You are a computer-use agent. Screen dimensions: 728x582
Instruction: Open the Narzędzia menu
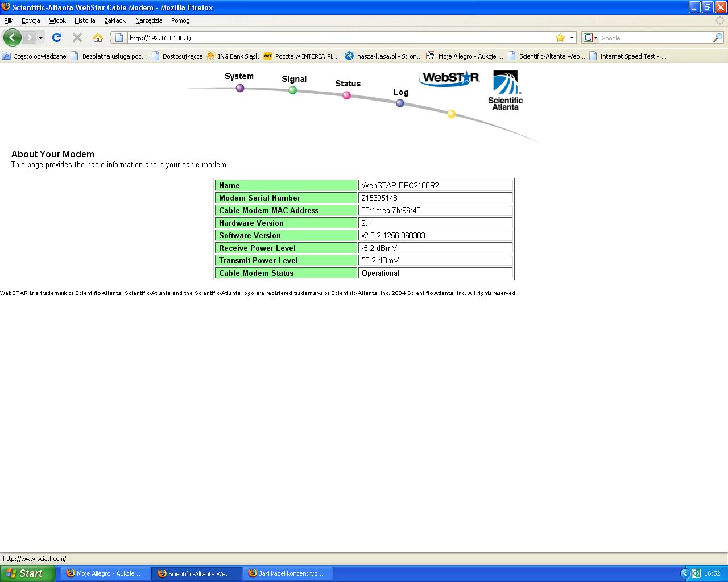point(148,20)
